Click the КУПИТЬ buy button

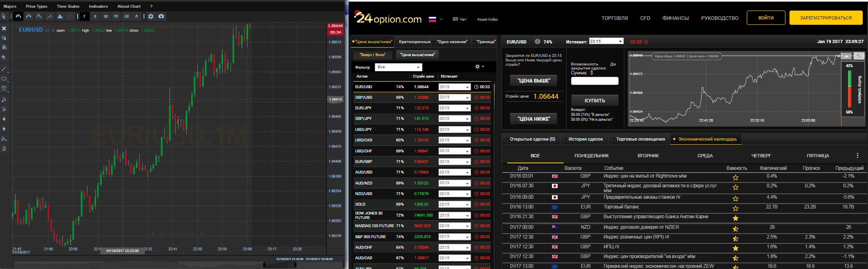coord(595,100)
